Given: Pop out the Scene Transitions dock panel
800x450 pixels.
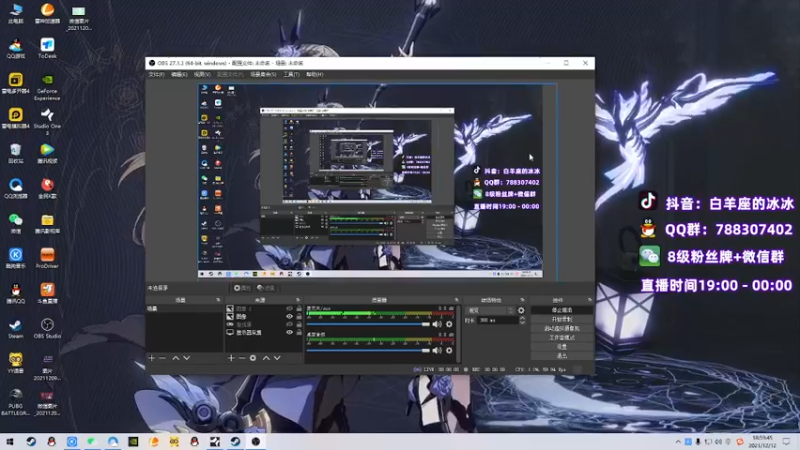Looking at the screenshot, I should coord(522,300).
